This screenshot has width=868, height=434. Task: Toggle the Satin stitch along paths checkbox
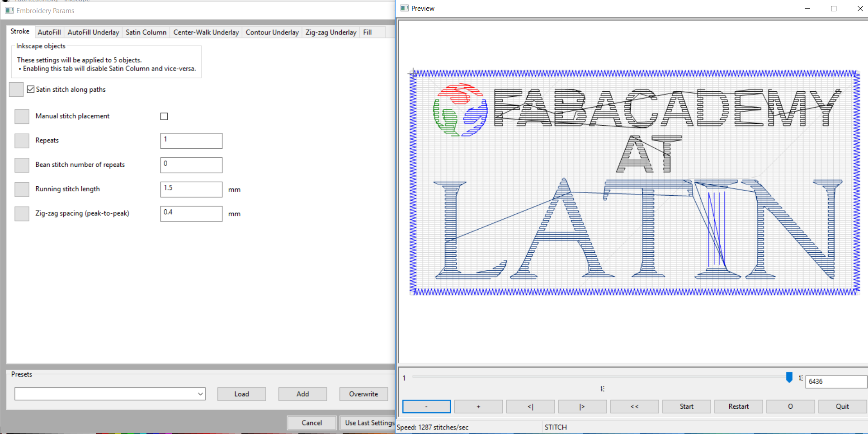(31, 90)
